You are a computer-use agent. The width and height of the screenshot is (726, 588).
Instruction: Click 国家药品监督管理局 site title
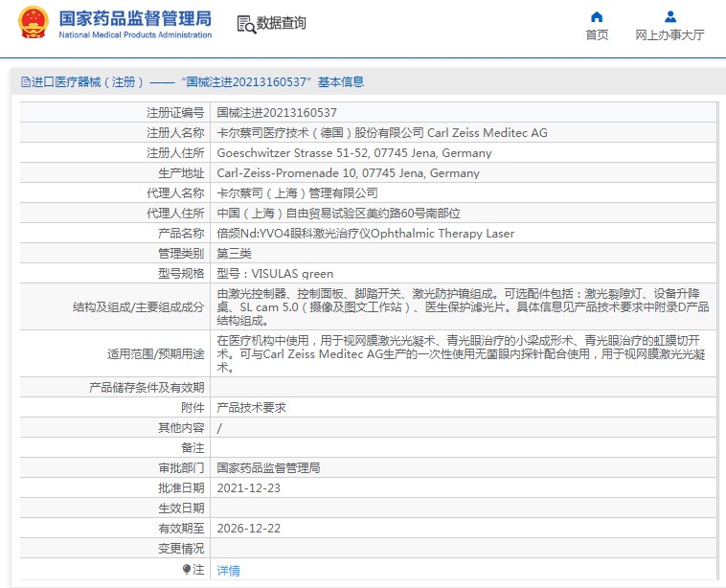[135, 18]
